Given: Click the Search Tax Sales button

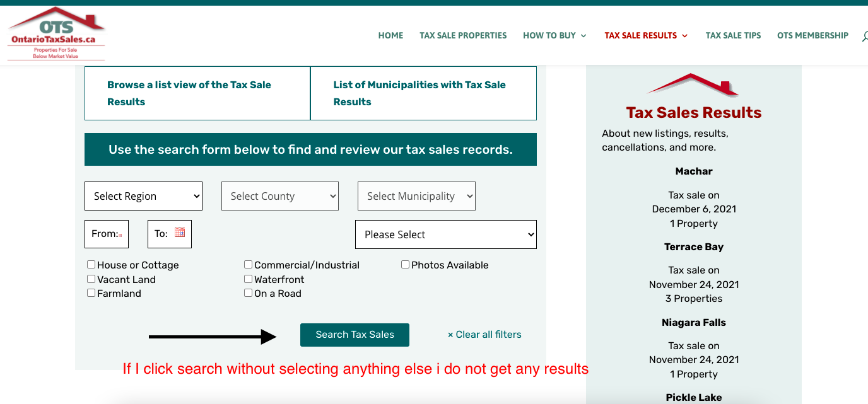Looking at the screenshot, I should tap(355, 335).
